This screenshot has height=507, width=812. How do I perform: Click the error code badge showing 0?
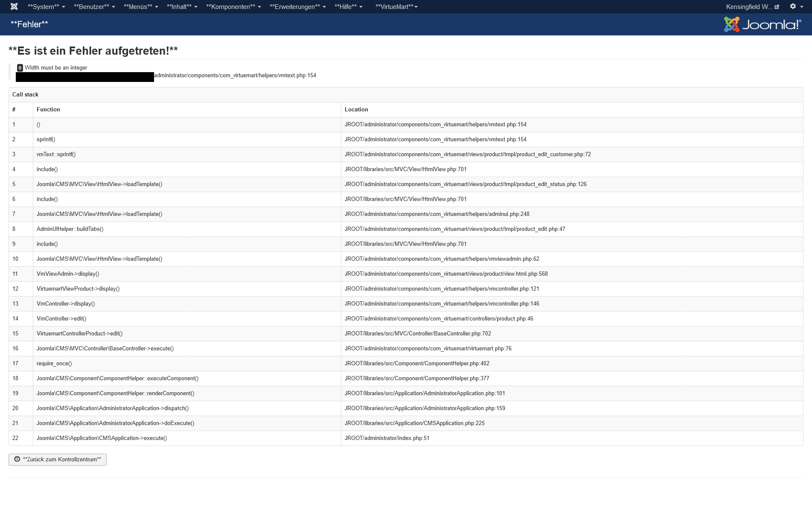20,68
